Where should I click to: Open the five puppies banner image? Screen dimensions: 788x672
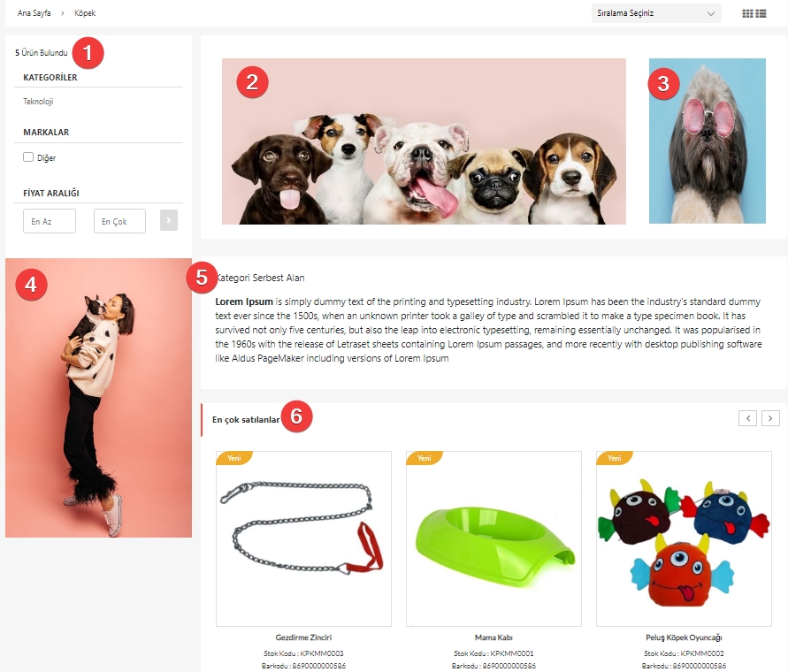coord(424,141)
